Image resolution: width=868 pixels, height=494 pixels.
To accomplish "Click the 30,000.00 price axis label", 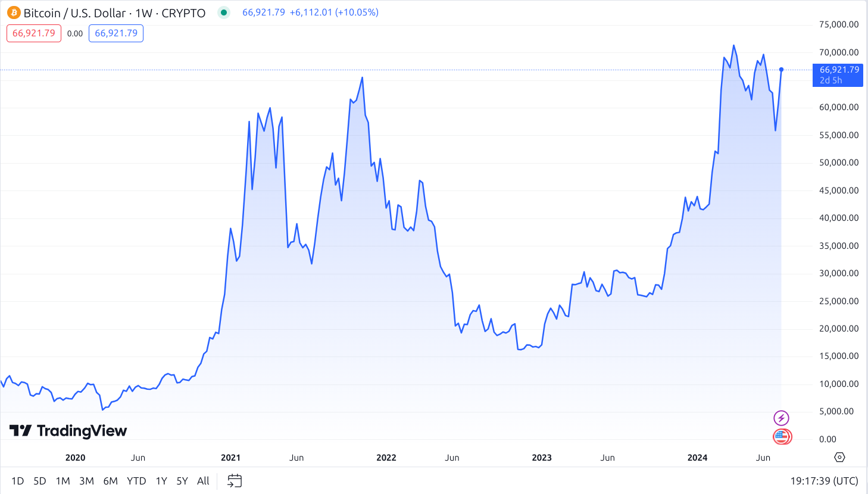I will pyautogui.click(x=839, y=273).
